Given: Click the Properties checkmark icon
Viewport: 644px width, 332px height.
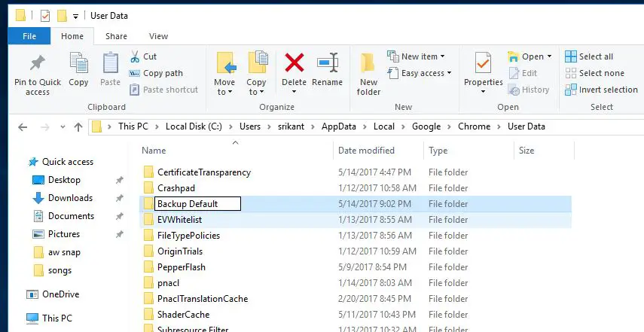Looking at the screenshot, I should pyautogui.click(x=483, y=62).
